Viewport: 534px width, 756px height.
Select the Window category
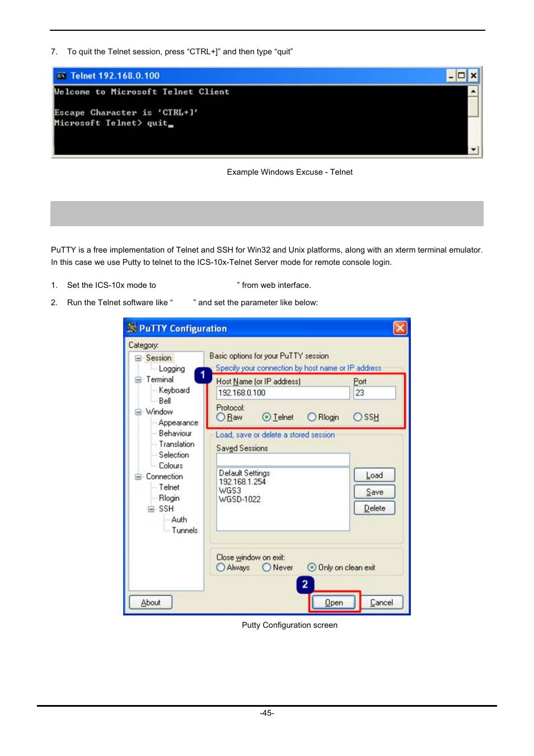[x=160, y=412]
